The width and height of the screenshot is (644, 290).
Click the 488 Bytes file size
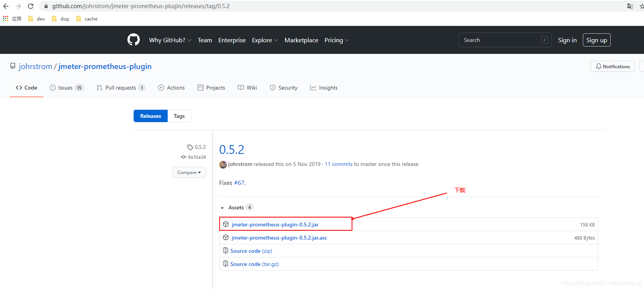(x=584, y=238)
